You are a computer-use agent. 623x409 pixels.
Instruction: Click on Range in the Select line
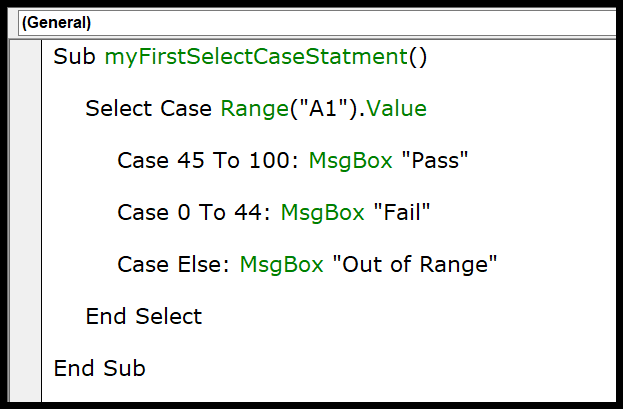[255, 109]
